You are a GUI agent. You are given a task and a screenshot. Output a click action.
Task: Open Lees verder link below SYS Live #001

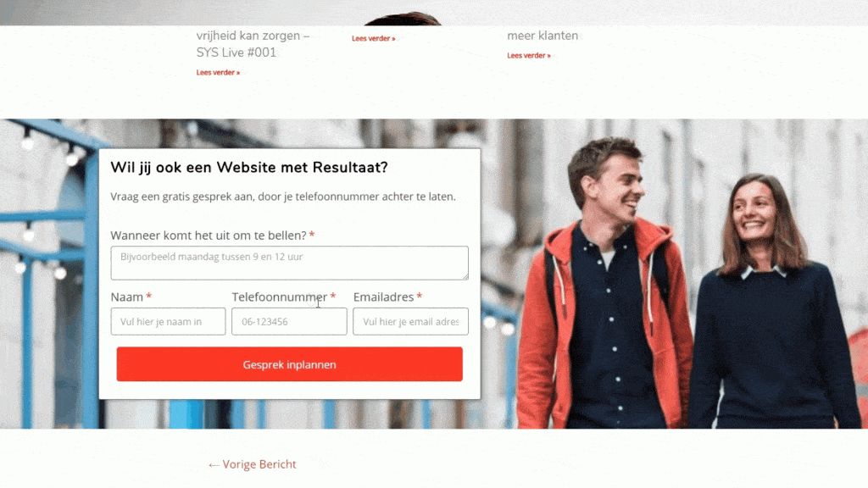pos(218,73)
